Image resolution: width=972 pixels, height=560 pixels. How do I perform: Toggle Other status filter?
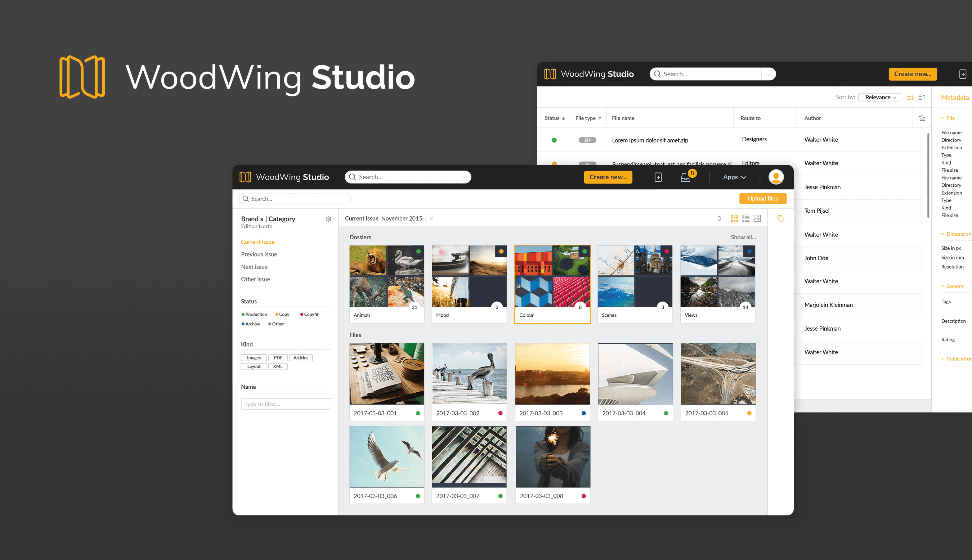click(x=276, y=324)
